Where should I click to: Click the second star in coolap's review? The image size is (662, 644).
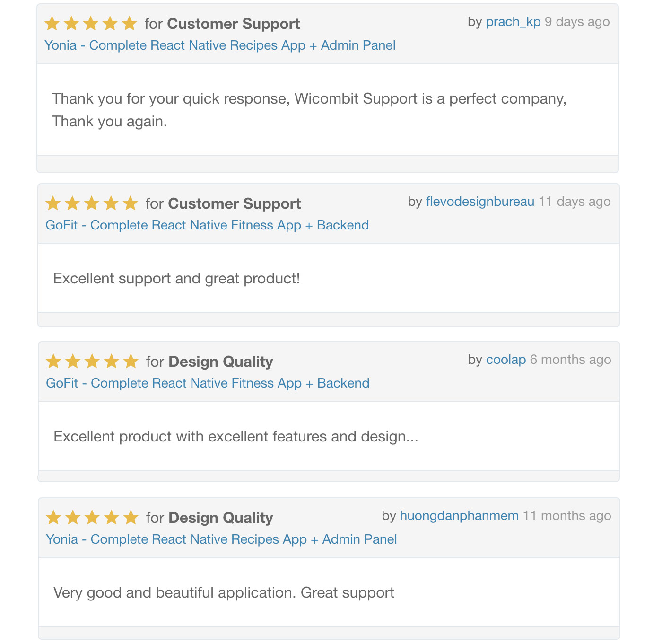[x=73, y=362]
